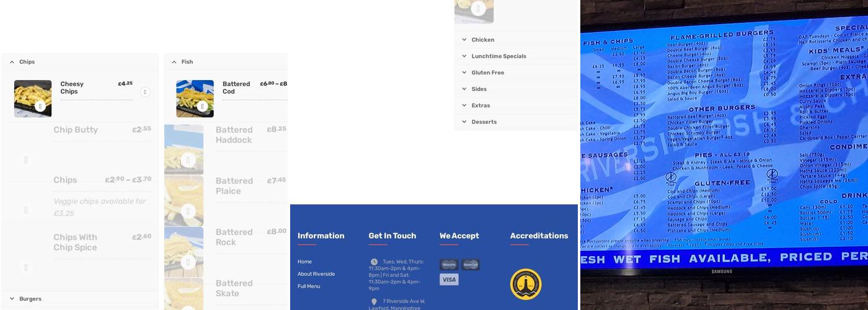This screenshot has width=868, height=310.
Task: Expand the Burgers menu section
Action: (12, 299)
